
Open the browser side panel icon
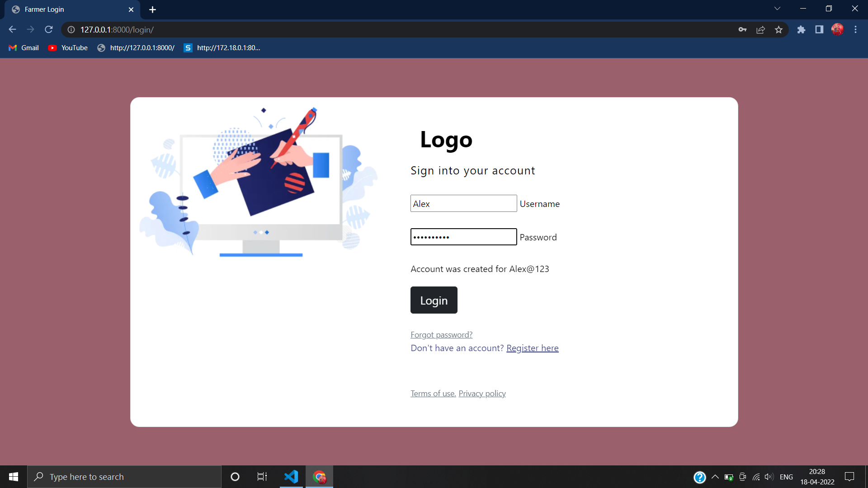click(x=819, y=29)
